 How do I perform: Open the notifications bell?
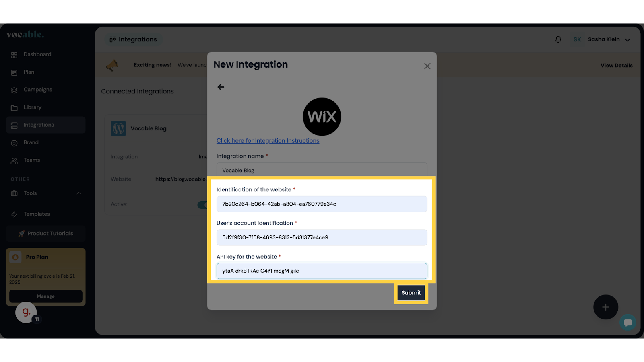[x=558, y=39]
